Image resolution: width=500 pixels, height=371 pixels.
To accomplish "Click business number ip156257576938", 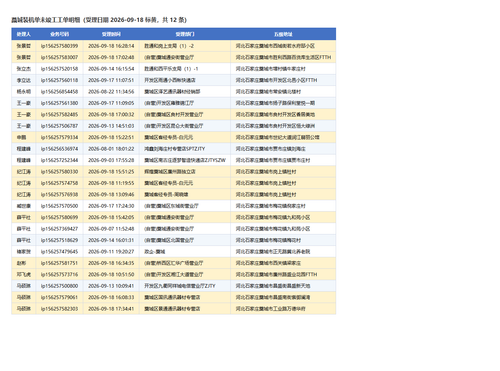I will click(59, 194).
